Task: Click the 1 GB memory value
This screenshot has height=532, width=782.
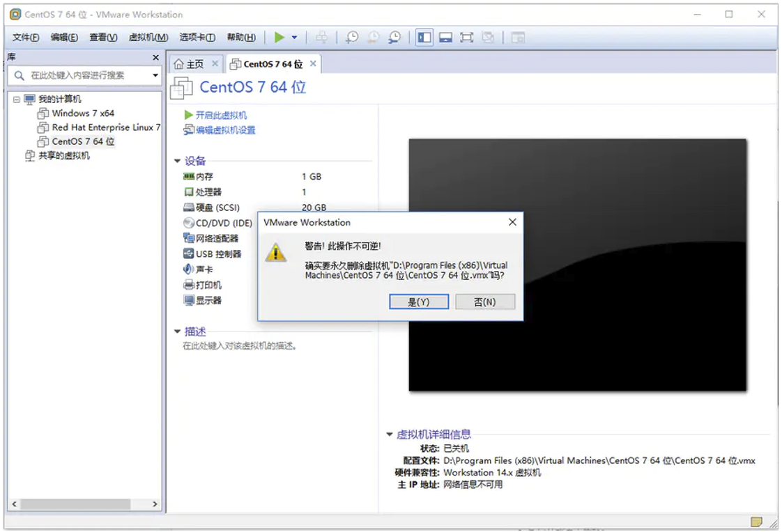Action: [312, 177]
